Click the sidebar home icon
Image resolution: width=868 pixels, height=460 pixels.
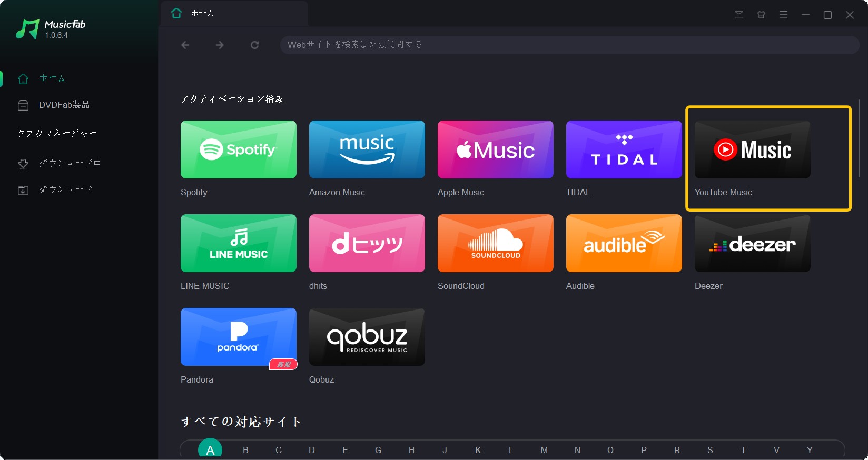[23, 79]
